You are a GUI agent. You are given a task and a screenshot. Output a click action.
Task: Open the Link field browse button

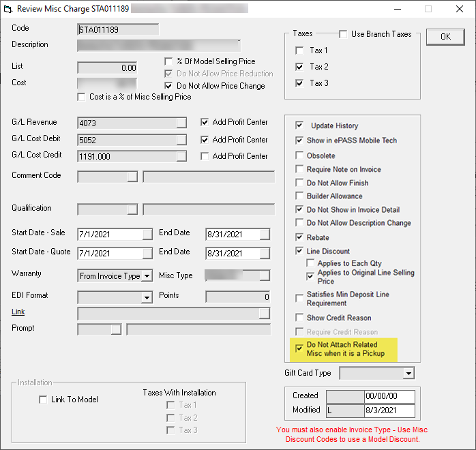click(265, 314)
